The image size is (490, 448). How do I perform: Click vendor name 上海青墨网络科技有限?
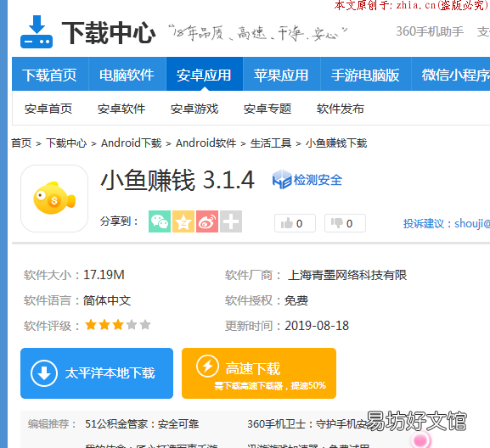point(347,275)
